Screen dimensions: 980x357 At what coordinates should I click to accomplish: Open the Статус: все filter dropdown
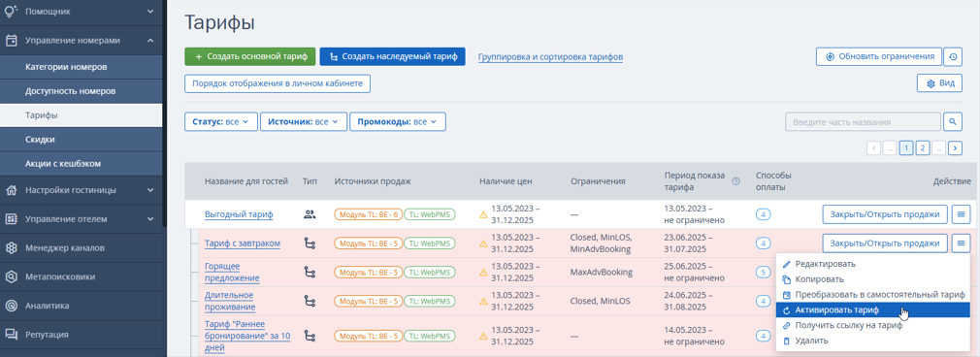pyautogui.click(x=220, y=122)
